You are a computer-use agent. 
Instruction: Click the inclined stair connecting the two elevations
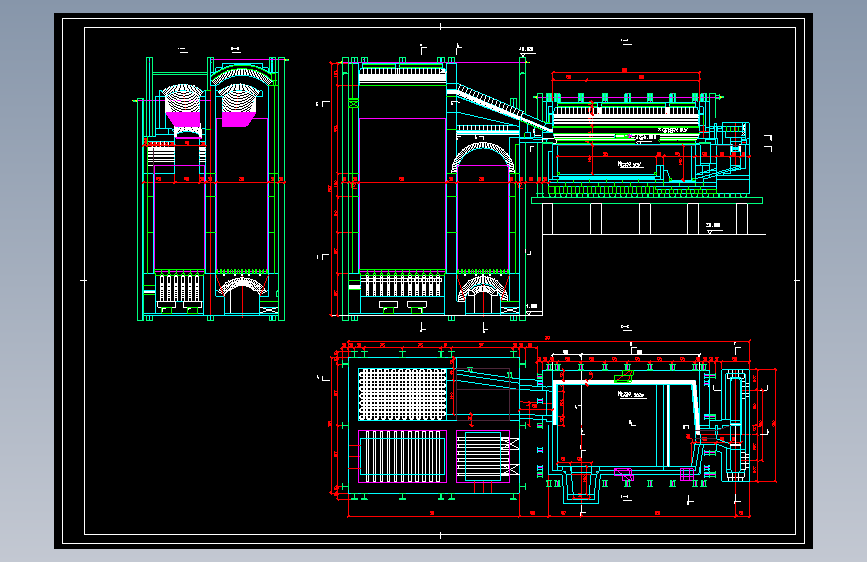click(x=499, y=108)
